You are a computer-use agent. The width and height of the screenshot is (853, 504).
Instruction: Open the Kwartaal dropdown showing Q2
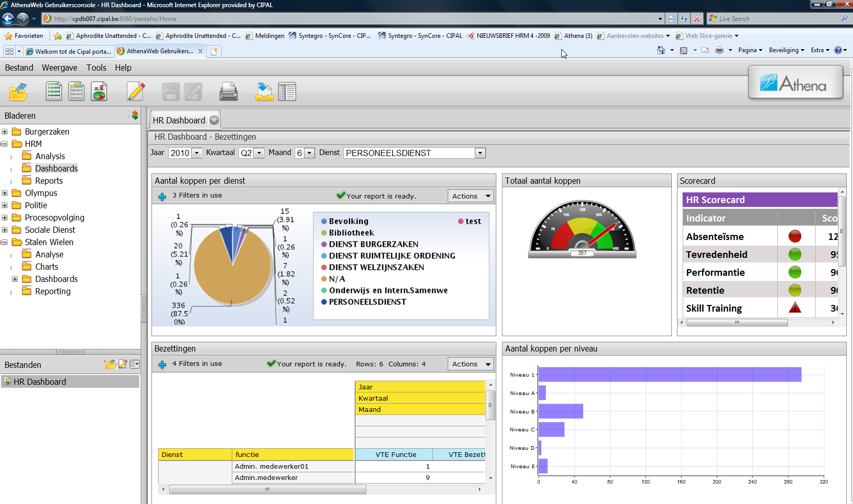[x=259, y=153]
